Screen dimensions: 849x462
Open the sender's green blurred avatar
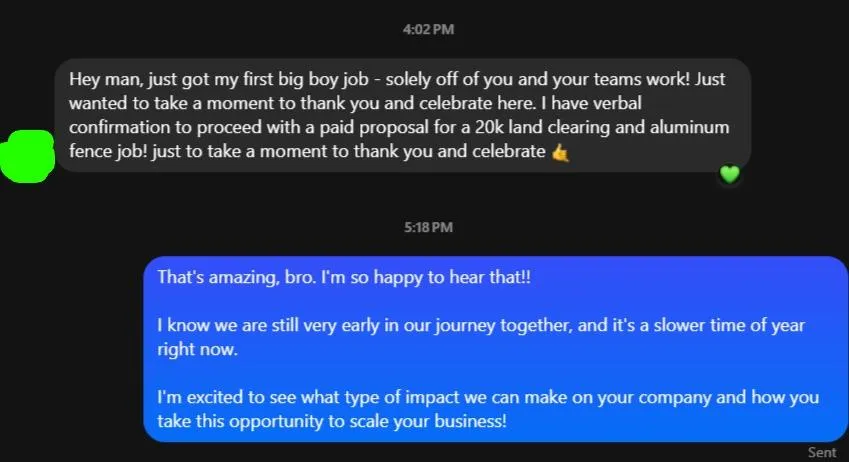[27, 156]
